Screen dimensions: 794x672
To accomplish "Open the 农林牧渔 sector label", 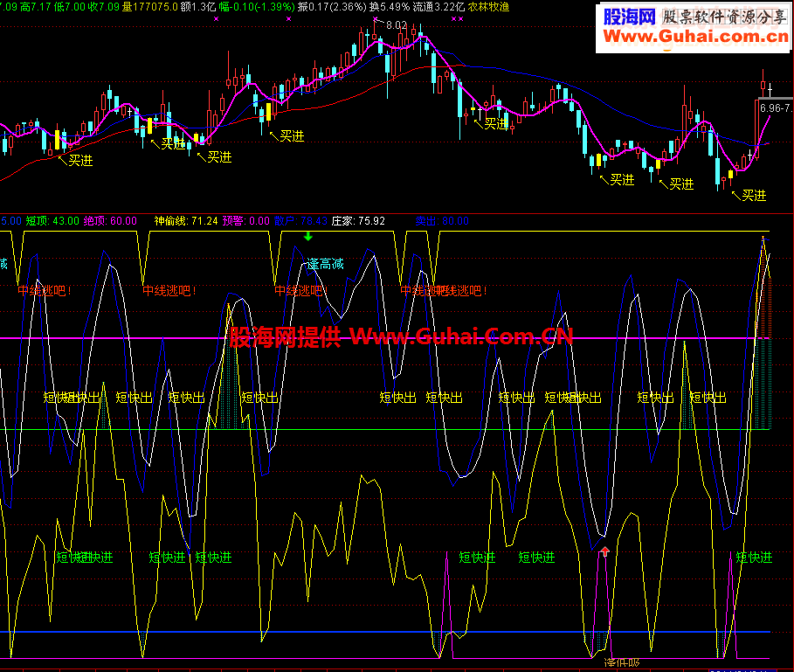I will click(x=488, y=7).
